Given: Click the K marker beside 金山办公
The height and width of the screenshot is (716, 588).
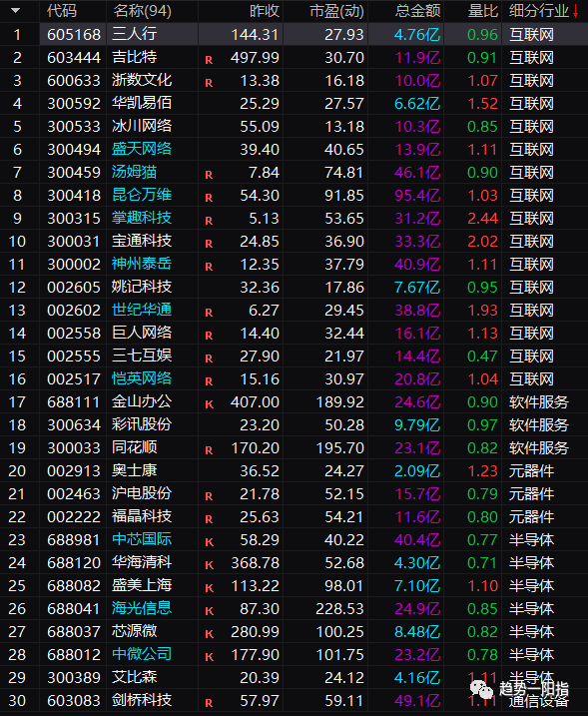Looking at the screenshot, I should (209, 404).
